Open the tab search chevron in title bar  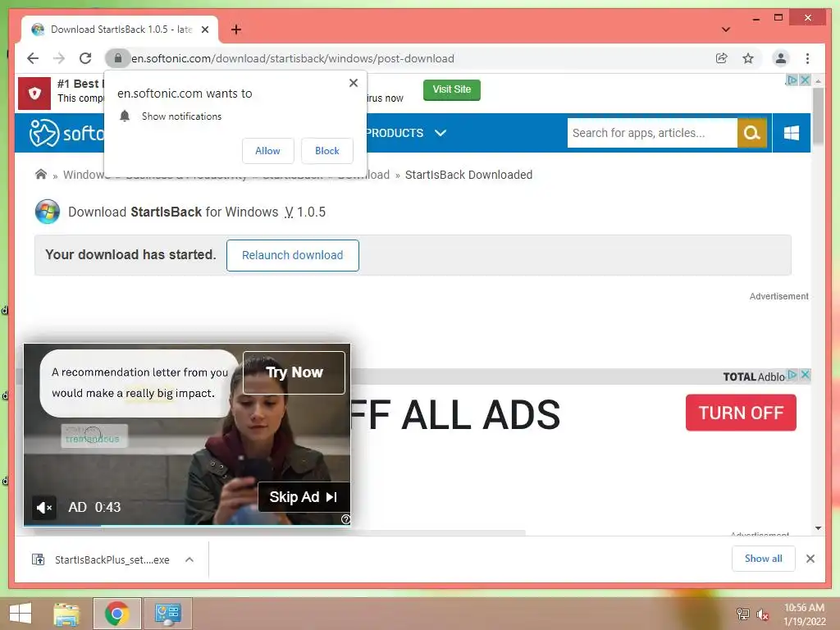pos(726,30)
